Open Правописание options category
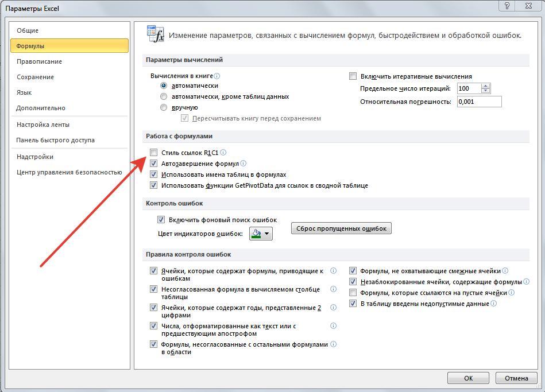 tap(69, 61)
